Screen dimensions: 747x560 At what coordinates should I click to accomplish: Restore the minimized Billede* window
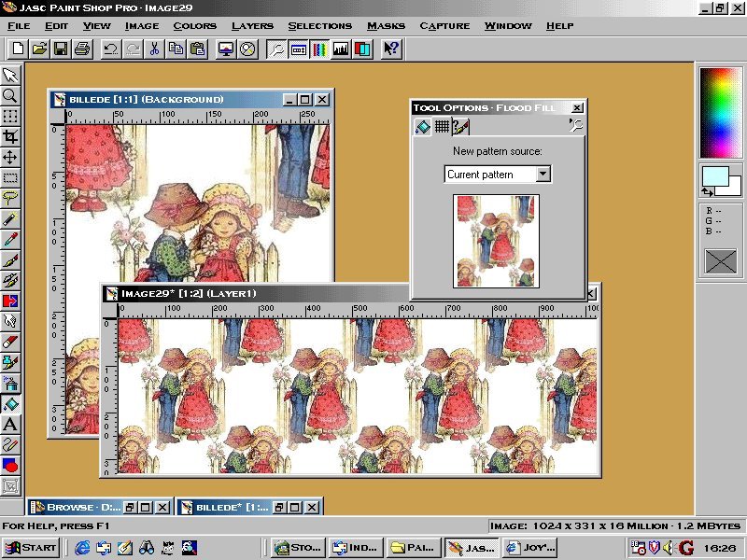280,507
